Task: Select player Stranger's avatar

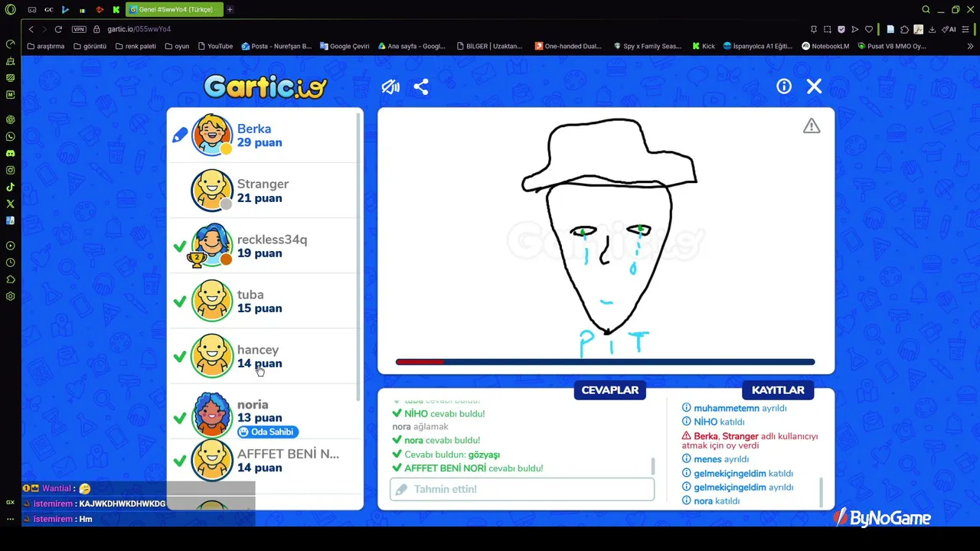Action: 212,191
